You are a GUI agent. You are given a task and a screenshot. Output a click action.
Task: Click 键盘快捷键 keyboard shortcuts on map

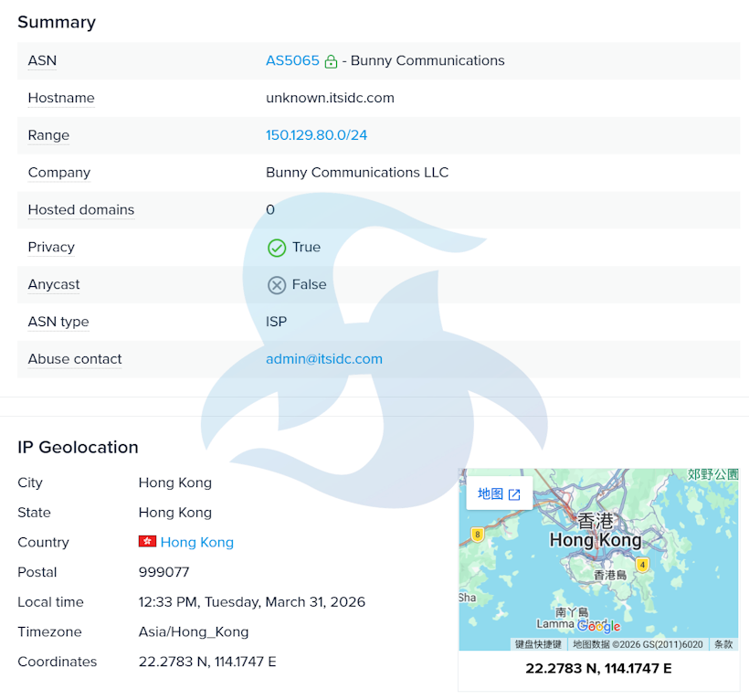tap(538, 644)
